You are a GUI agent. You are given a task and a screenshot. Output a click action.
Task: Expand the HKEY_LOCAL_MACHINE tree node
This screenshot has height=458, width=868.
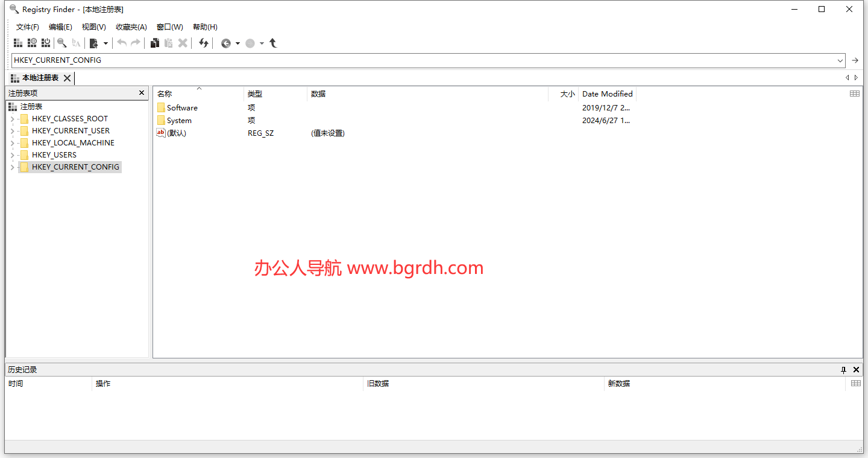(x=12, y=142)
